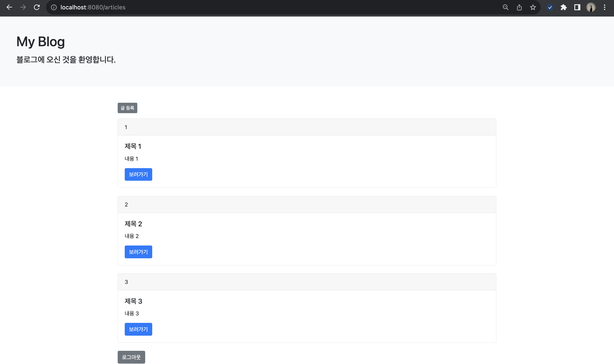Screen dimensions: 614x364
Task: Click the 로그아웃 button
Action: point(131,357)
